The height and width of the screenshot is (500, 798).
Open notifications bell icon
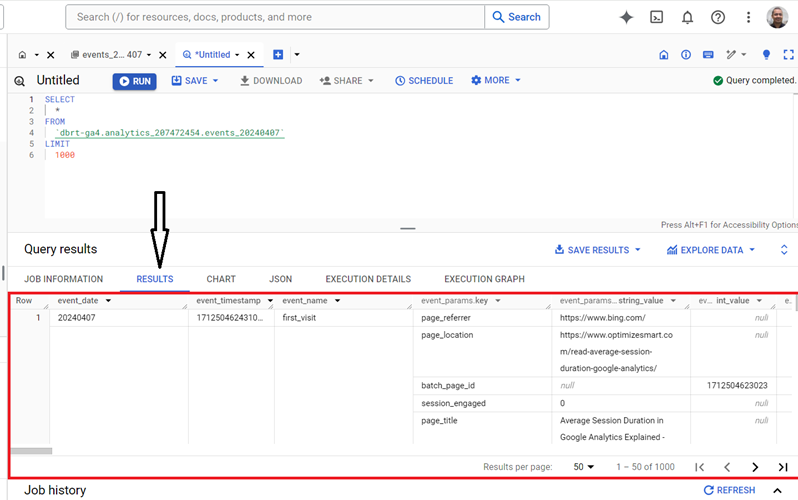pyautogui.click(x=687, y=17)
